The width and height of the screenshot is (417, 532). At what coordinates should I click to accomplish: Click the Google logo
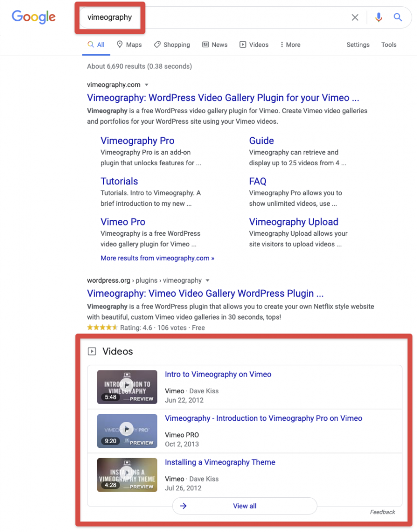(x=33, y=17)
